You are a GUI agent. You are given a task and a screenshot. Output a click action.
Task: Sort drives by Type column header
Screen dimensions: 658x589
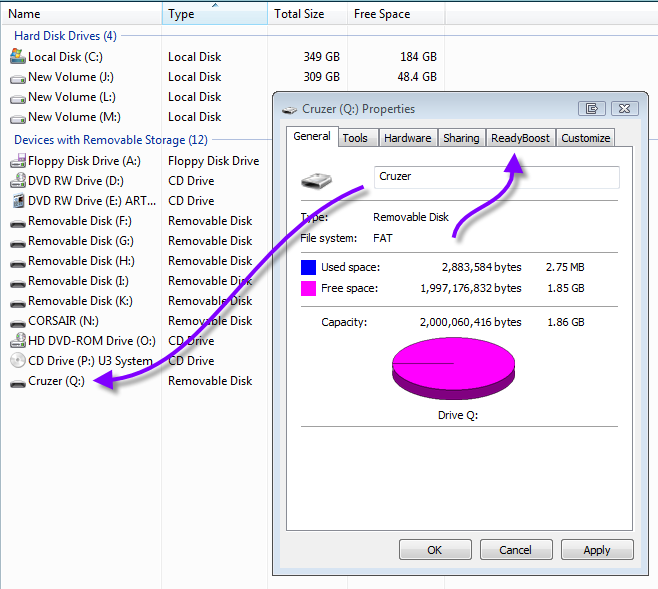(x=215, y=14)
